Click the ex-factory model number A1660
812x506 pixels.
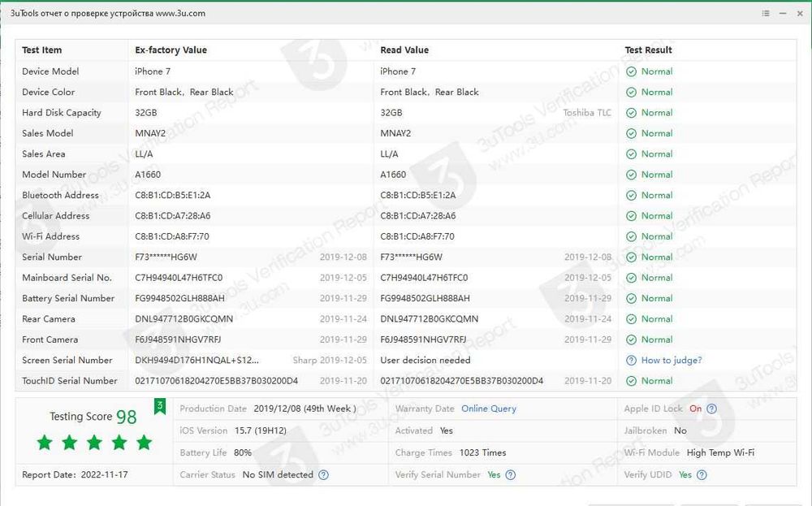pyautogui.click(x=148, y=175)
